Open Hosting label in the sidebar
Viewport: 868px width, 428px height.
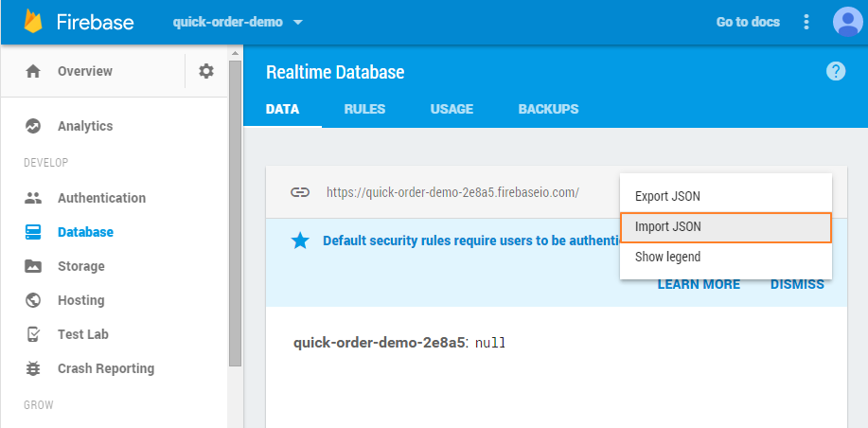point(80,300)
